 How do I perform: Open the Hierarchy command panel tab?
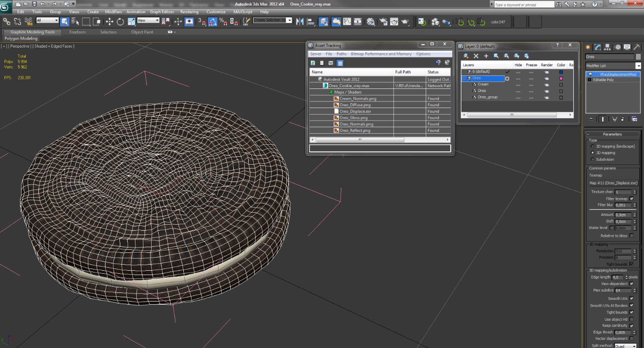coord(607,47)
